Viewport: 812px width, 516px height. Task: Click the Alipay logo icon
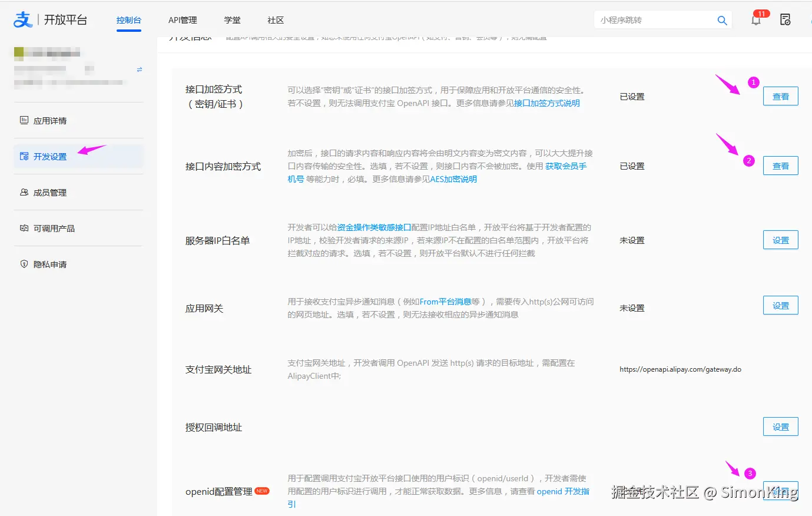22,19
